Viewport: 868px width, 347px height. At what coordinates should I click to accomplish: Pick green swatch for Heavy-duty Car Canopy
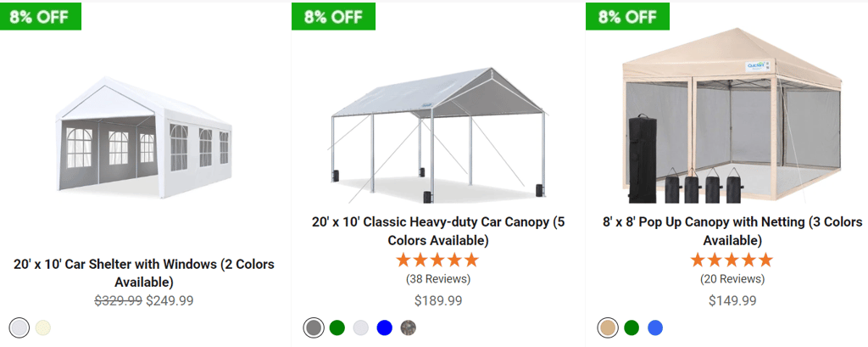coord(337,327)
